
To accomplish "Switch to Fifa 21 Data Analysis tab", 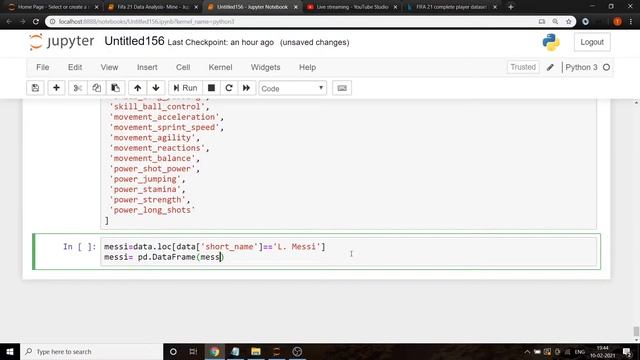I will pyautogui.click(x=153, y=7).
